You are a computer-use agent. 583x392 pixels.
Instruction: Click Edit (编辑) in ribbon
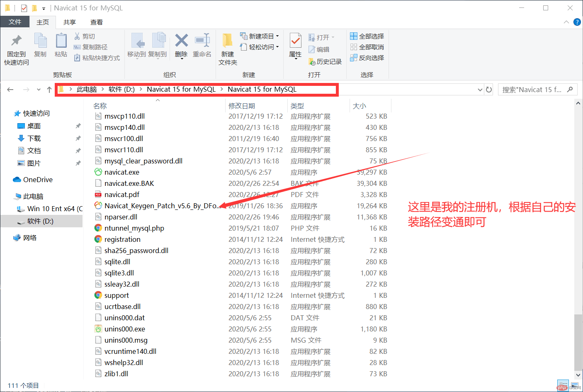pyautogui.click(x=319, y=49)
